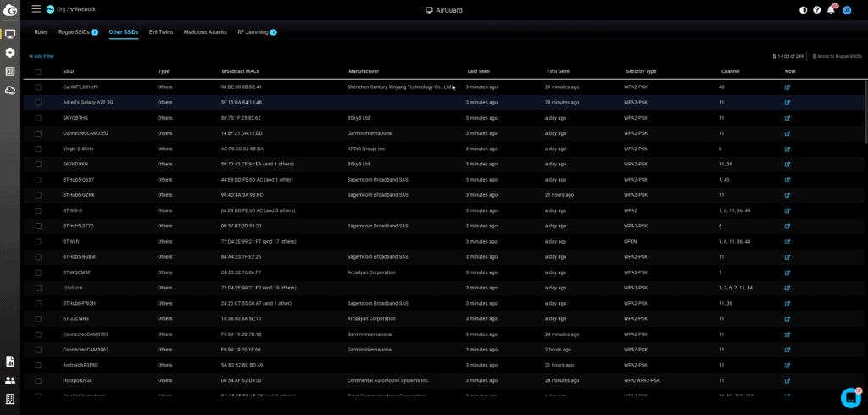The height and width of the screenshot is (415, 868).
Task: Toggle the dark/light theme contrast icon
Action: 804,9
